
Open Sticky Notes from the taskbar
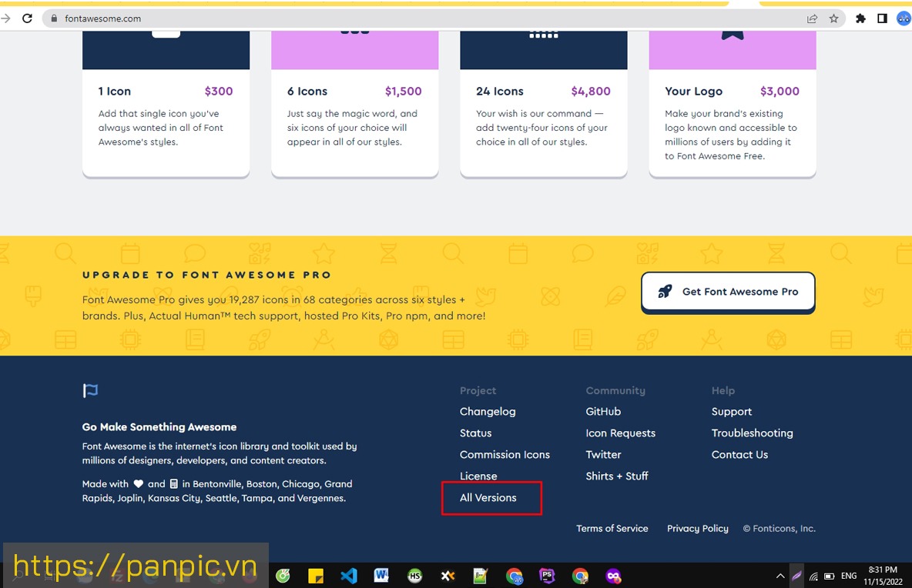pyautogui.click(x=316, y=576)
